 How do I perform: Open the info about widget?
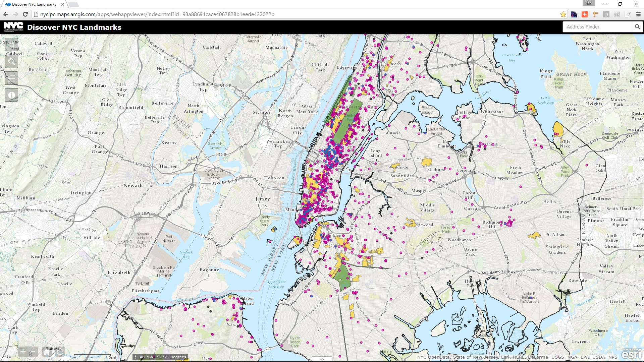pyautogui.click(x=11, y=95)
